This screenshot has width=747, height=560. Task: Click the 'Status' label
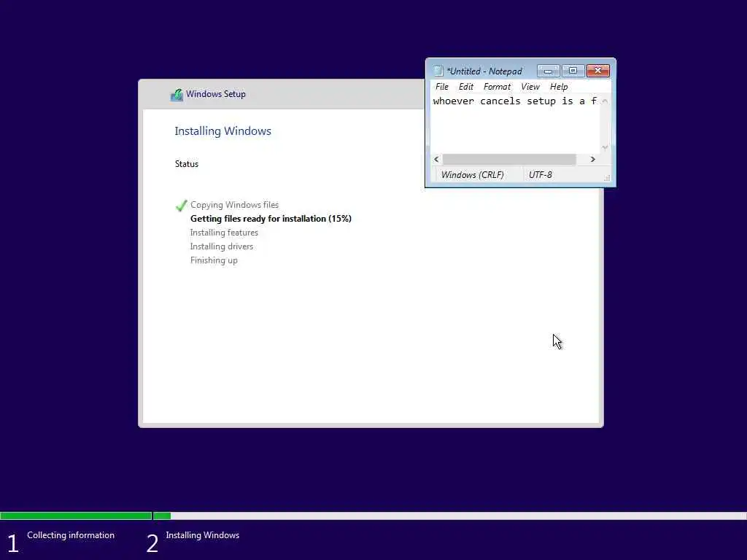click(187, 164)
